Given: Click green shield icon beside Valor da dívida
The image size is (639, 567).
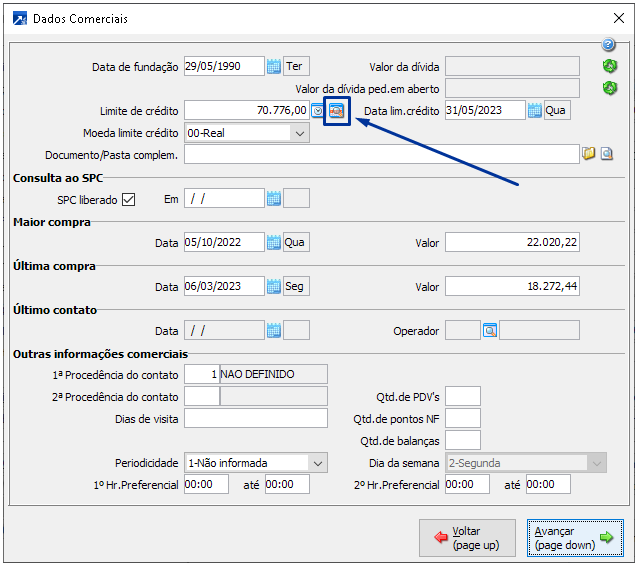Looking at the screenshot, I should (x=609, y=67).
